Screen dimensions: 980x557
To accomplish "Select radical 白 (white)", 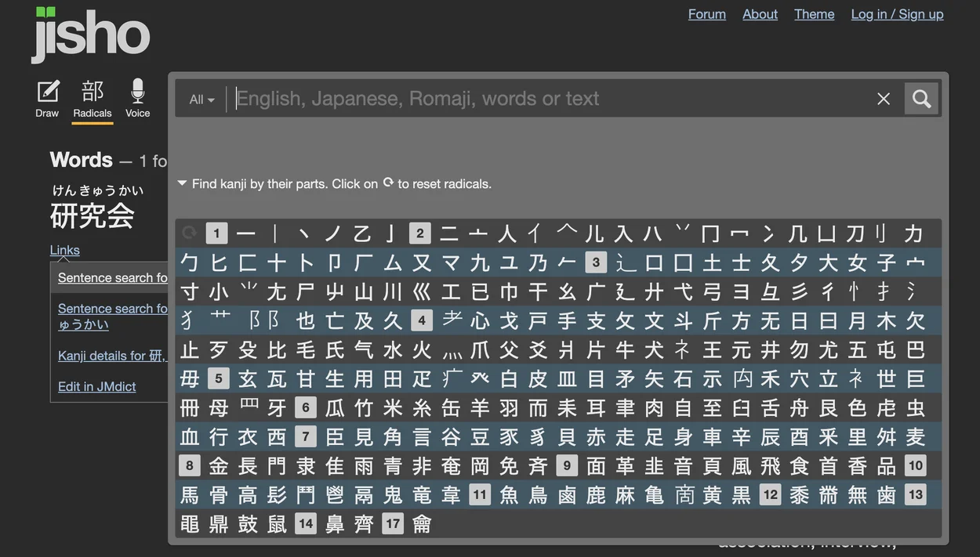I will pos(508,378).
